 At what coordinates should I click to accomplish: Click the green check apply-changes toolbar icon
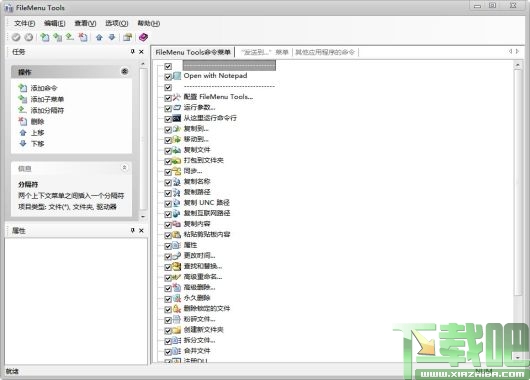[16, 37]
